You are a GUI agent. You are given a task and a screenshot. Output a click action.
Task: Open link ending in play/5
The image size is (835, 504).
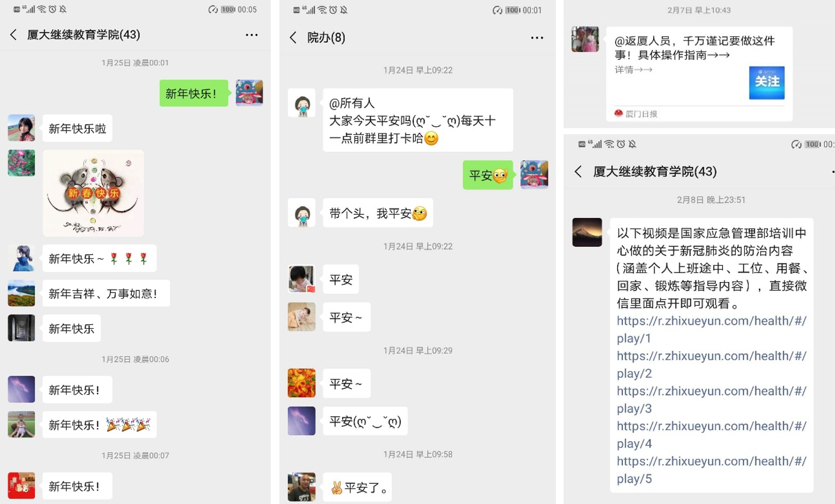[711, 470]
